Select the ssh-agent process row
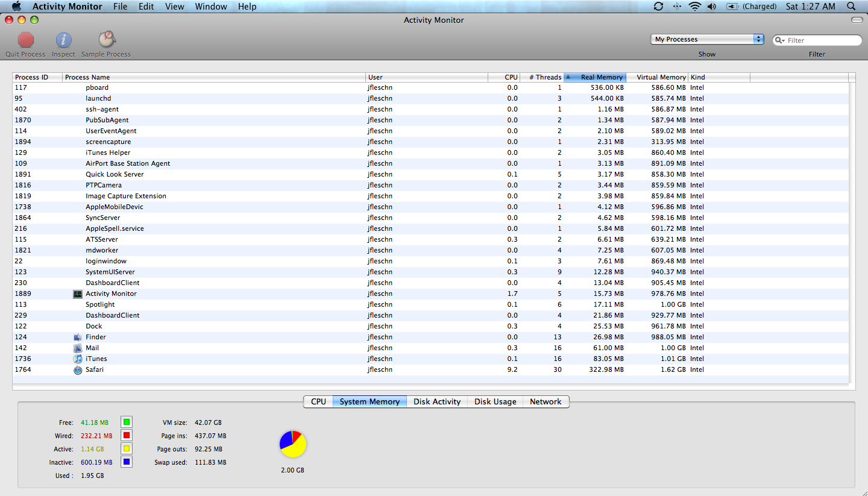The height and width of the screenshot is (496, 868). tap(430, 110)
